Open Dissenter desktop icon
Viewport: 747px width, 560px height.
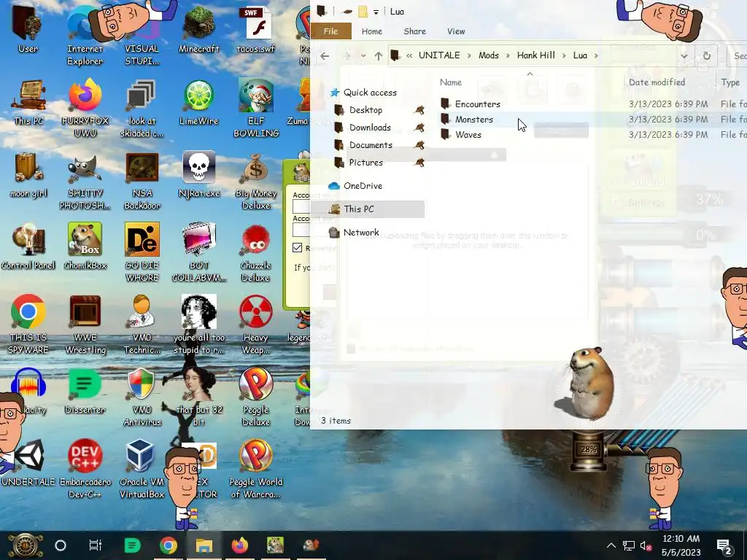point(85,391)
